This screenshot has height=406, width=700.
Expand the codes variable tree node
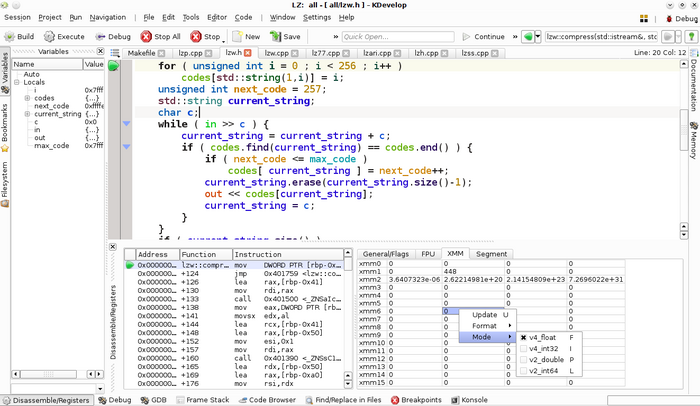click(28, 98)
